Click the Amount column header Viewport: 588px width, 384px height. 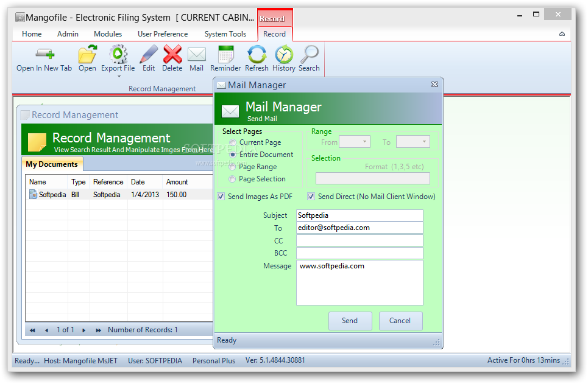click(188, 182)
